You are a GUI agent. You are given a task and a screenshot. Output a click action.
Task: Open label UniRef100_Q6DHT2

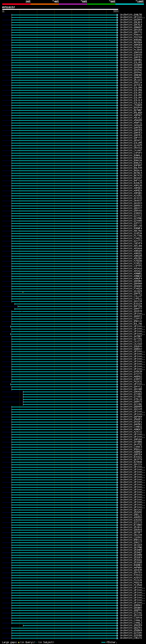click(131, 316)
